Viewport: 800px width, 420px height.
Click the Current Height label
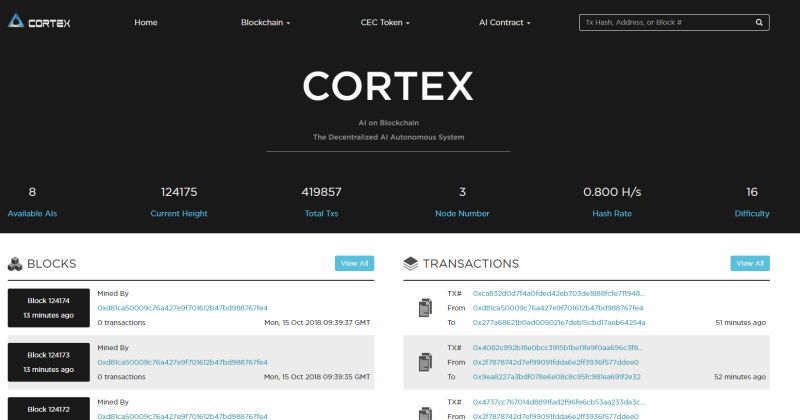click(179, 213)
